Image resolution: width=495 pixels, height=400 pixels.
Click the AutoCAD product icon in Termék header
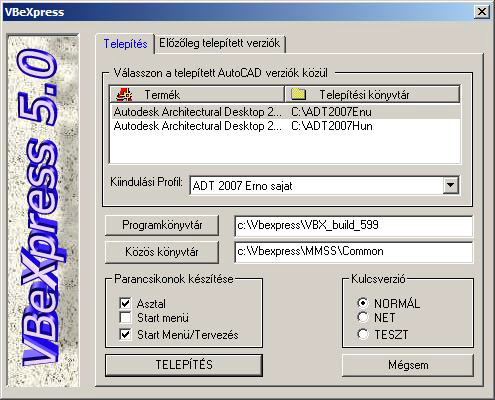coord(124,95)
